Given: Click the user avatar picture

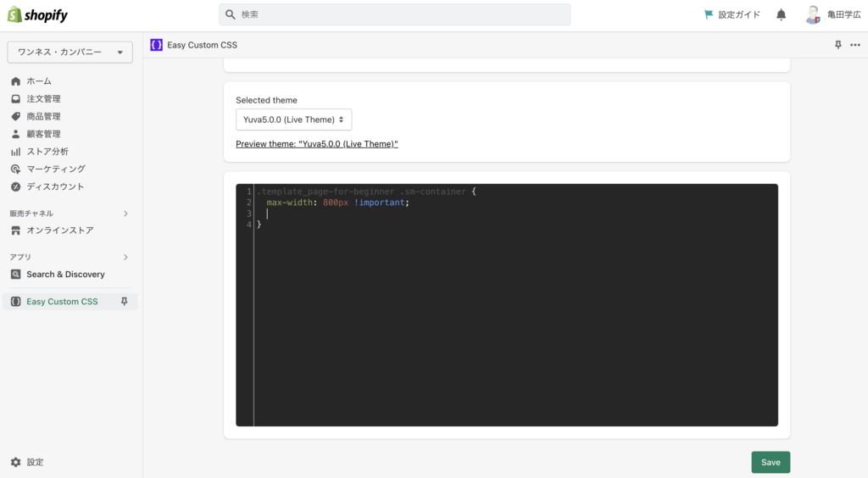Looking at the screenshot, I should (x=813, y=15).
